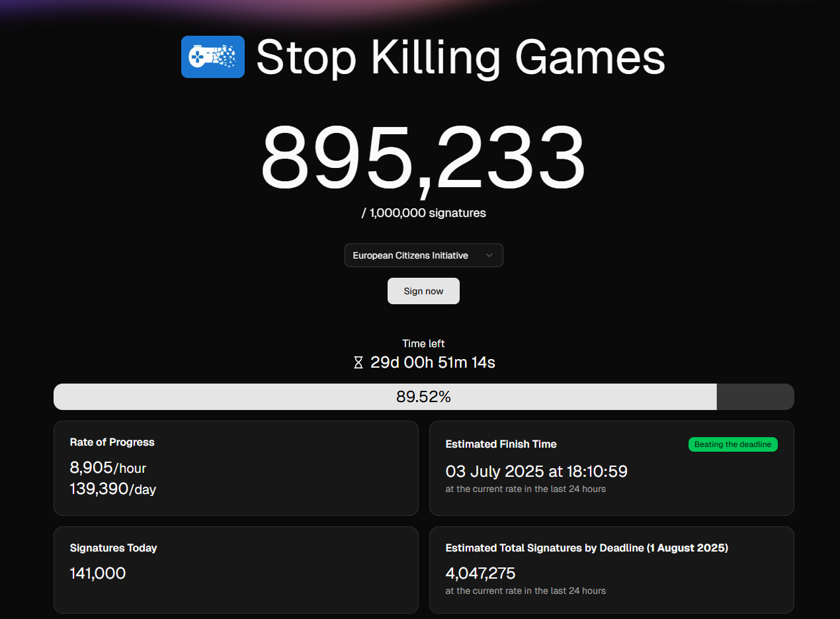Open the European Citizens Initiative dropdown
This screenshot has height=619, width=840.
pyautogui.click(x=423, y=255)
